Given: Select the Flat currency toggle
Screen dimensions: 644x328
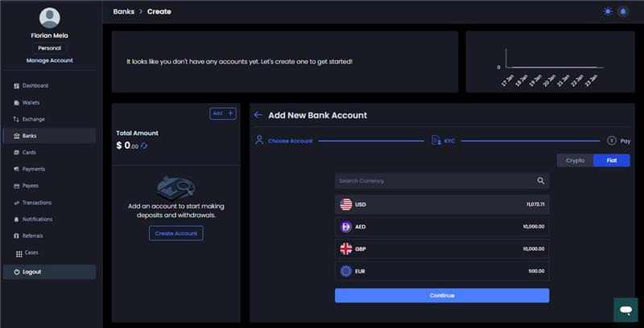Looking at the screenshot, I should [612, 161].
